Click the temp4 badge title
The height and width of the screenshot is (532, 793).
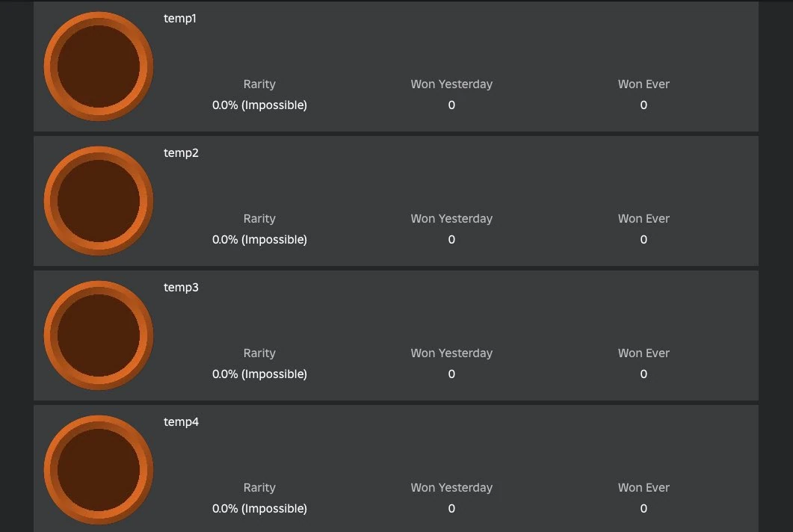pyautogui.click(x=181, y=422)
